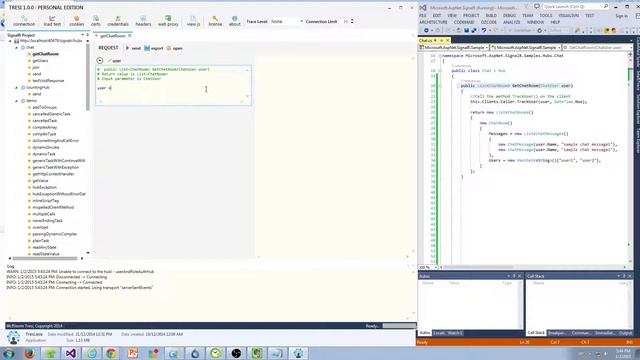Open Visual Studio BUILD menu

point(491,16)
